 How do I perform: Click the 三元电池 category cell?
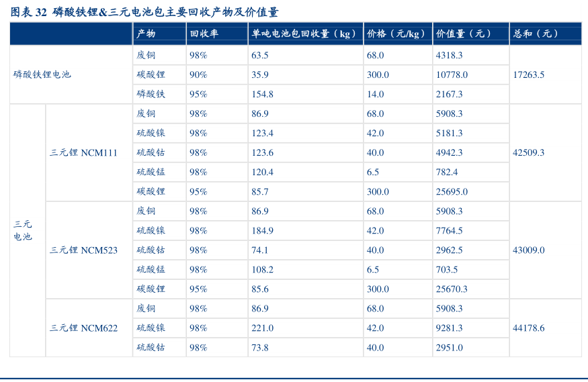click(x=23, y=230)
